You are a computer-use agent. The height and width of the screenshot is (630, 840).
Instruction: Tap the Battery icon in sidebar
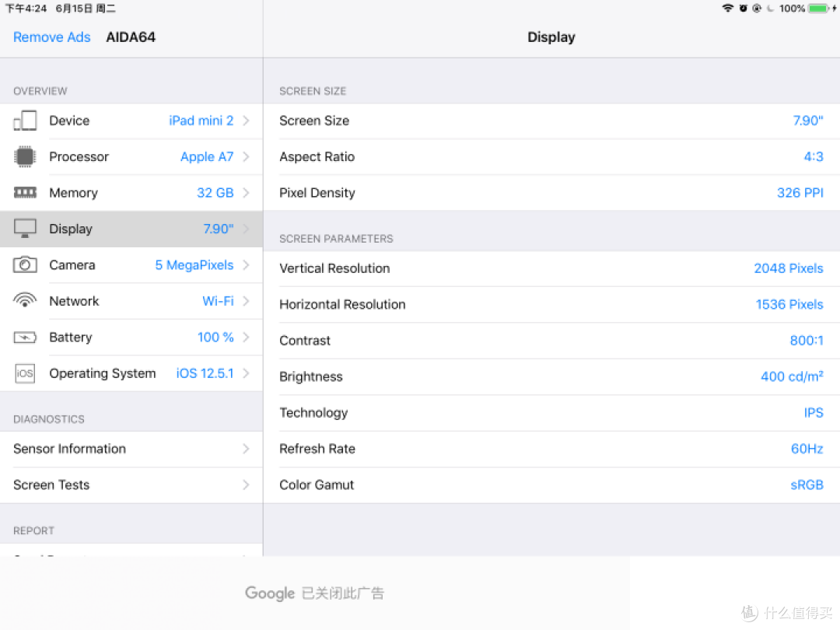25,337
